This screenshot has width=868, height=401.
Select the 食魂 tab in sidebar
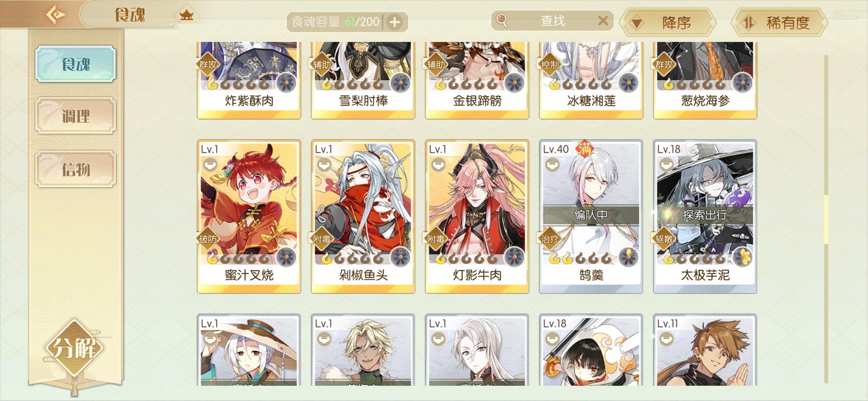(76, 64)
